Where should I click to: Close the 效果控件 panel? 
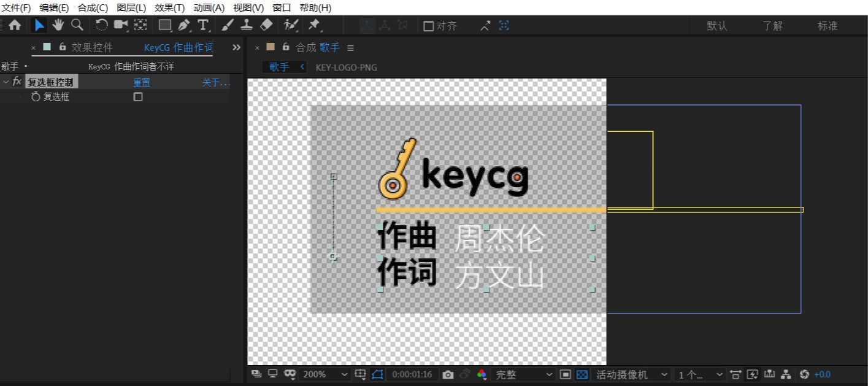point(33,47)
